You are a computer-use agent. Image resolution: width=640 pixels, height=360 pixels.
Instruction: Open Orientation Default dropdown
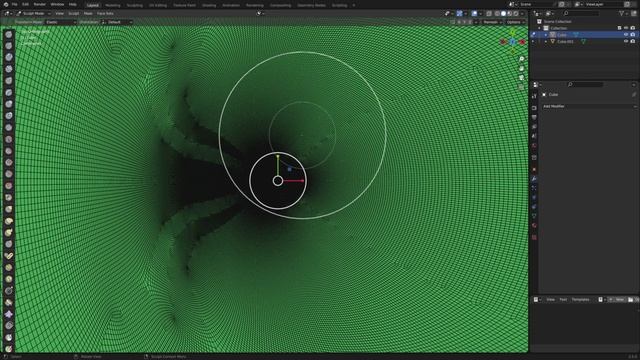pyautogui.click(x=117, y=22)
